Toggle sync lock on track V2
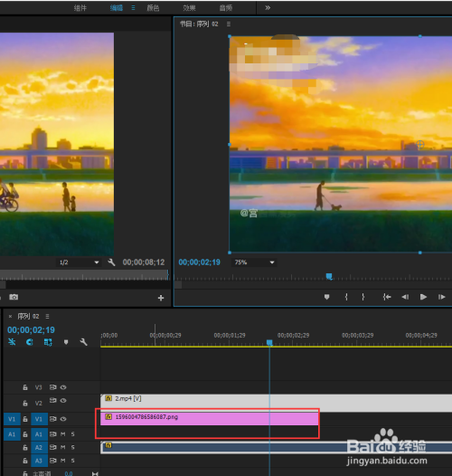The image size is (452, 476). tap(52, 400)
